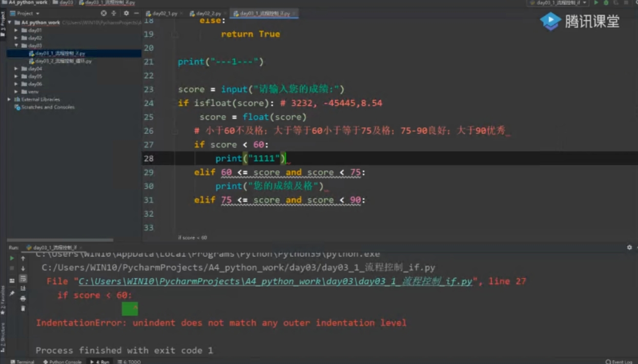Click the Stop icon in the Run panel
The width and height of the screenshot is (638, 364).
coord(12,268)
